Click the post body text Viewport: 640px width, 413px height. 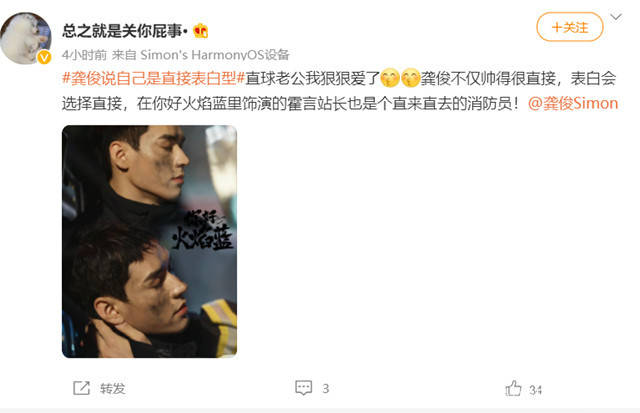point(340,91)
